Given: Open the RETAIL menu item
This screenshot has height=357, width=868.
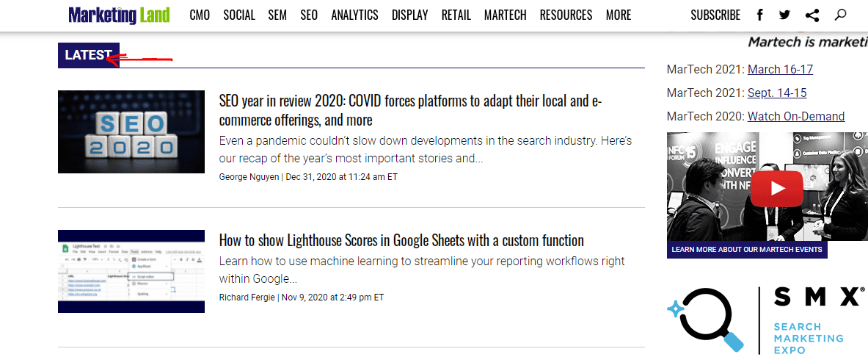Looking at the screenshot, I should 456,15.
